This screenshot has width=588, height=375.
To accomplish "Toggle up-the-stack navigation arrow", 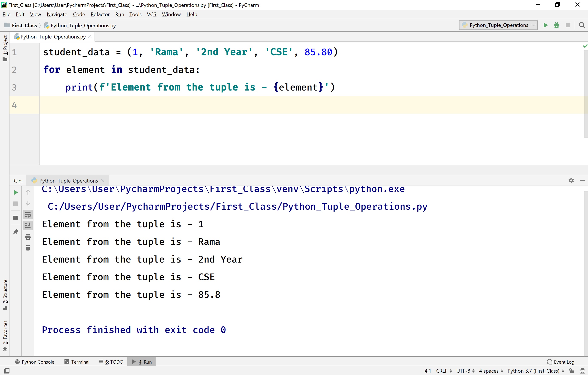I will (28, 192).
